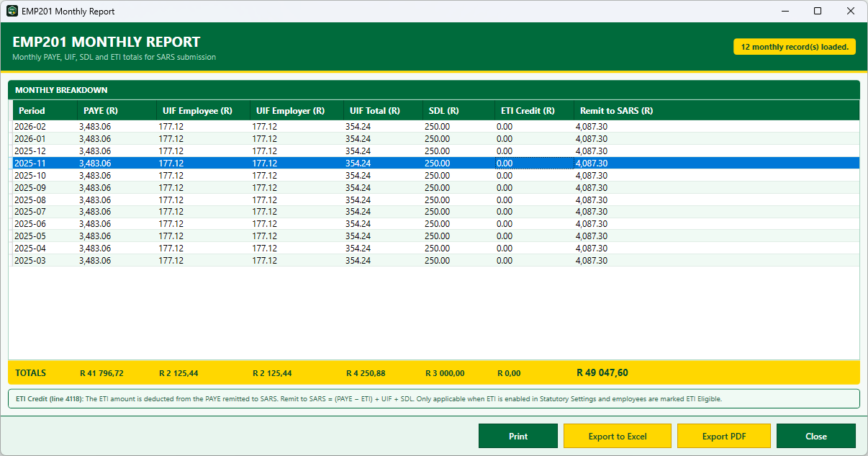Minimize the EMP201 Monthly Report window
This screenshot has height=456, width=868.
785,11
